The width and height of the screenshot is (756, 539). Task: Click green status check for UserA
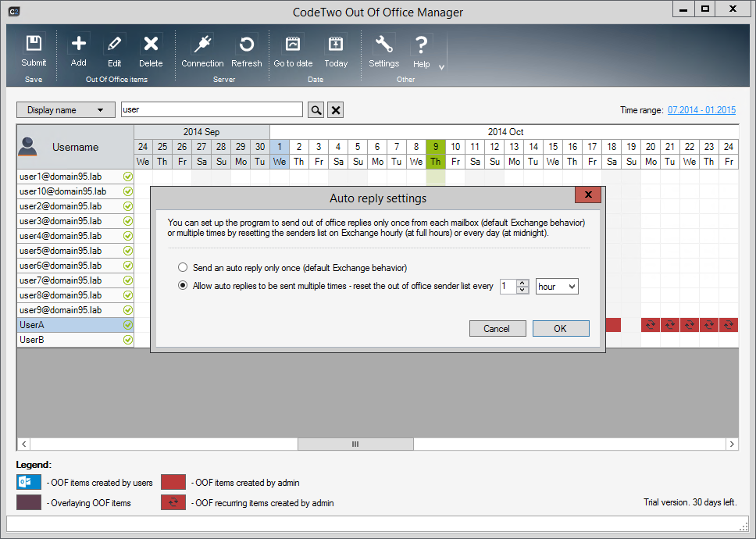[x=128, y=325]
